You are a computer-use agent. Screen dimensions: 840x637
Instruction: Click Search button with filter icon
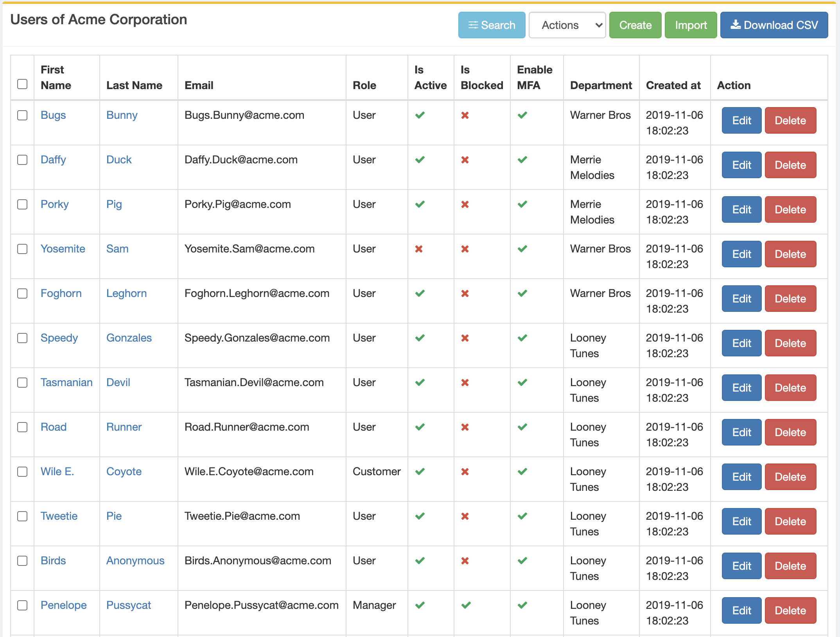[492, 25]
